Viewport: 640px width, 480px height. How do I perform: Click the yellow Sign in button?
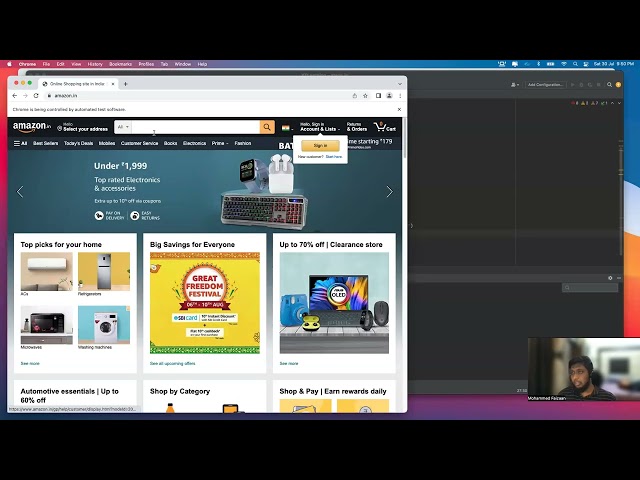pos(320,146)
